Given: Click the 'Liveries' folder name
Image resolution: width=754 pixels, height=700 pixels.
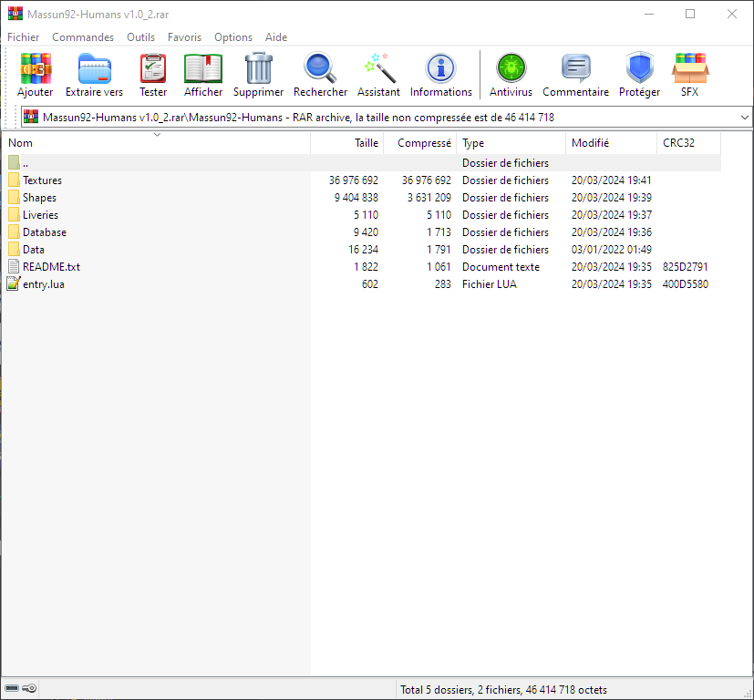Looking at the screenshot, I should click(x=40, y=215).
